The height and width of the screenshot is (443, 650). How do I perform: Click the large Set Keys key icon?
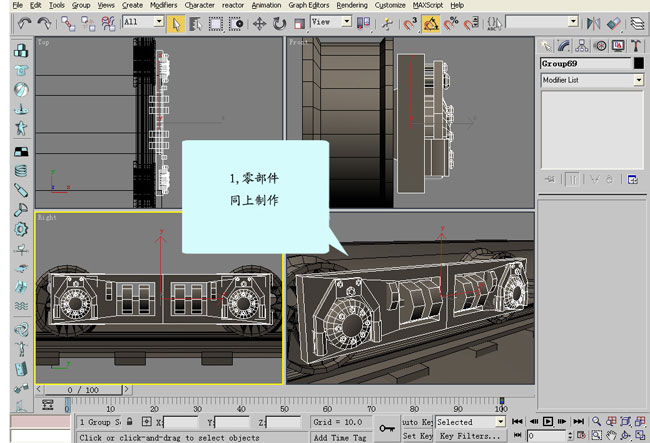pos(387,428)
